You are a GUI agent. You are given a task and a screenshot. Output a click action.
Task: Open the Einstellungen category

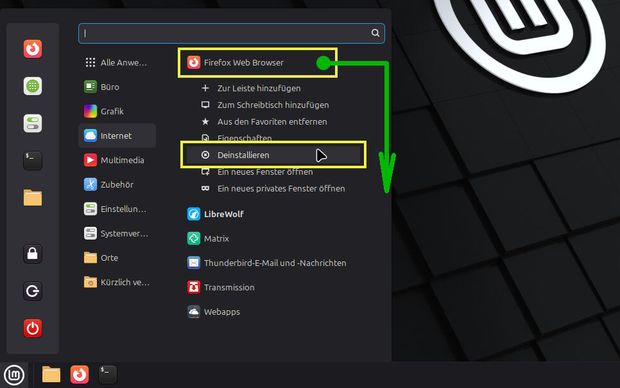(x=117, y=209)
